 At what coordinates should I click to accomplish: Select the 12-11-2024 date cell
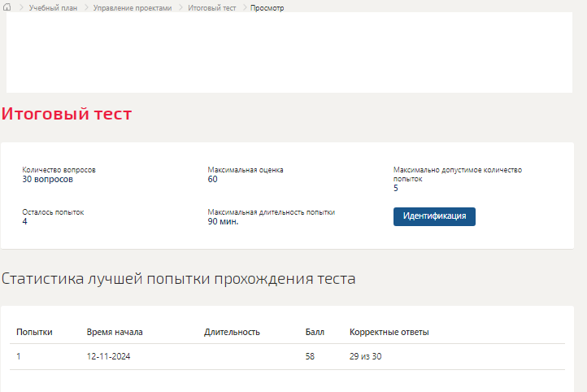click(108, 356)
